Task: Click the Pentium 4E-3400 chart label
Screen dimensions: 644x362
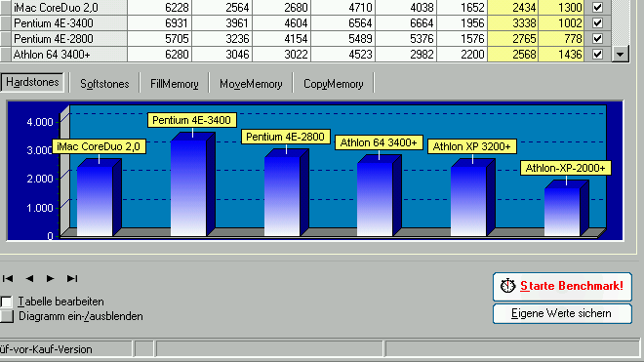Action: [x=192, y=120]
